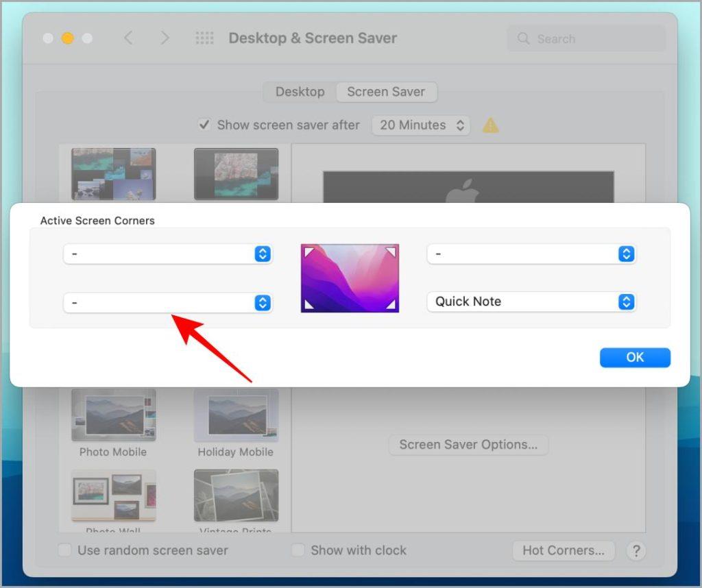The height and width of the screenshot is (588, 702).
Task: Enable Show with clock
Action: [298, 550]
